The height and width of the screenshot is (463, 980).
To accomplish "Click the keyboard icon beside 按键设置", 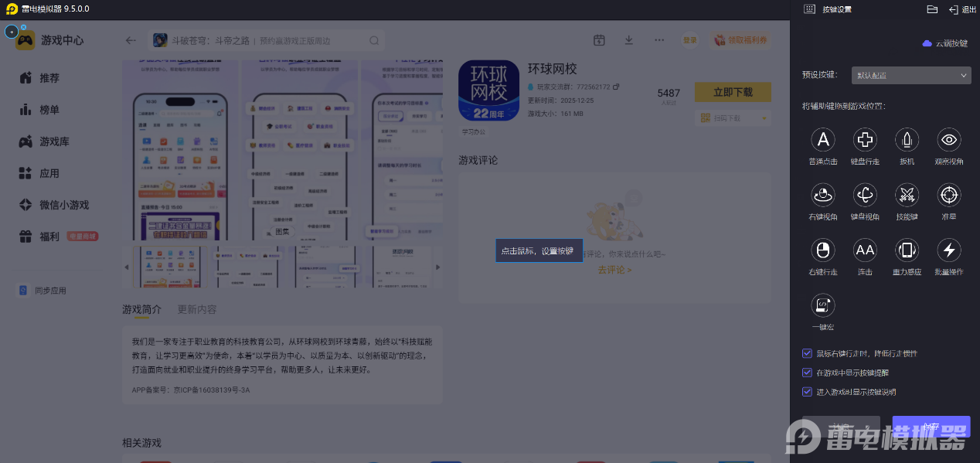I will tap(809, 9).
